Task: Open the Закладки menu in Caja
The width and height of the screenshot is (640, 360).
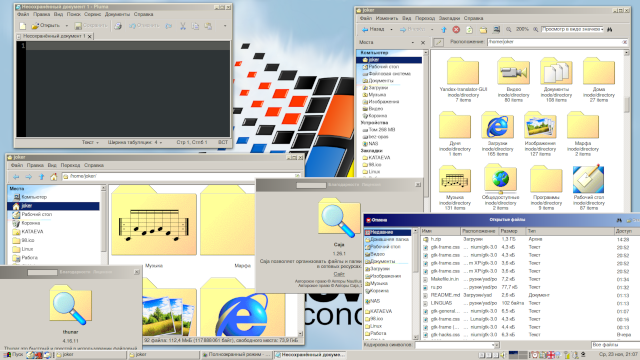Action: pyautogui.click(x=449, y=18)
